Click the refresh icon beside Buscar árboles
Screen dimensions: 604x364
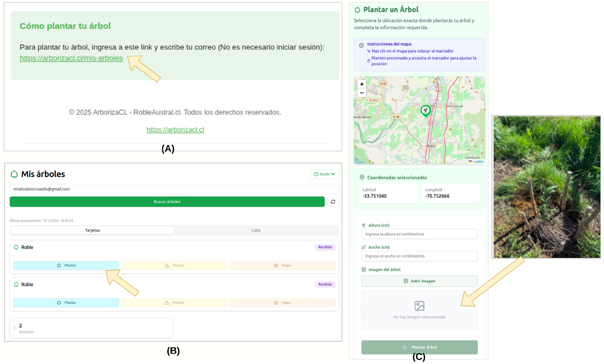tap(333, 202)
